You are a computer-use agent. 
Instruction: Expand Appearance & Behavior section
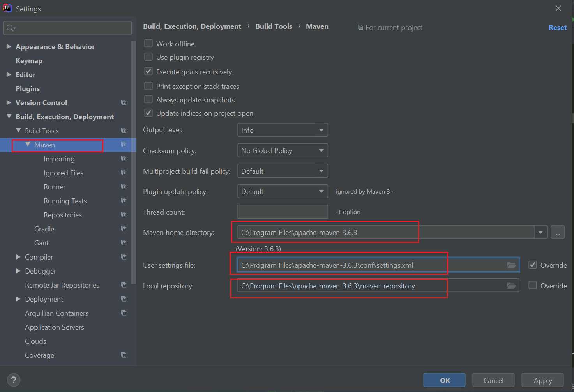tap(9, 46)
